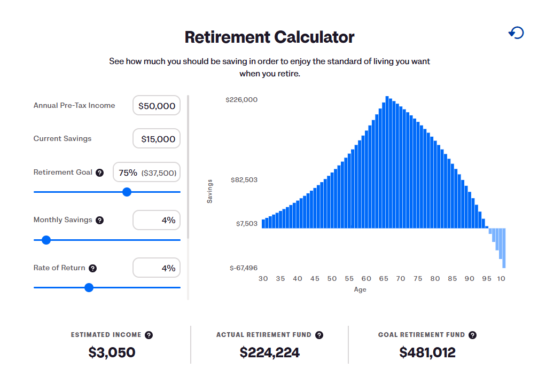Click the first savings bar at age 30
The image size is (538, 392).
(263, 223)
